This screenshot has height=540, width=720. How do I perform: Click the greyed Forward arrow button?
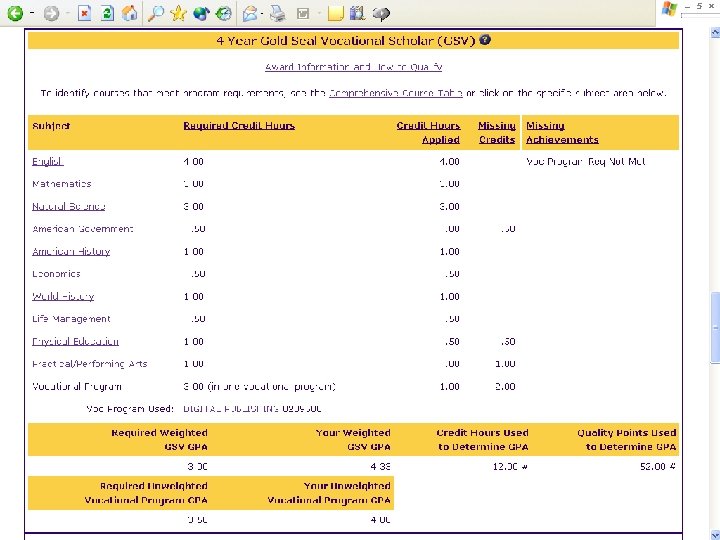coord(51,13)
